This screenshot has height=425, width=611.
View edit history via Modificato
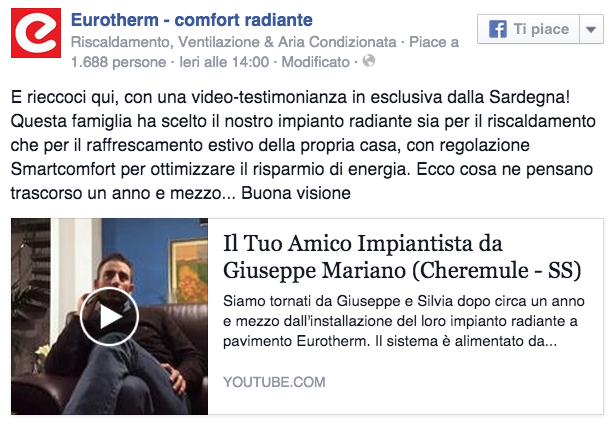[x=316, y=62]
